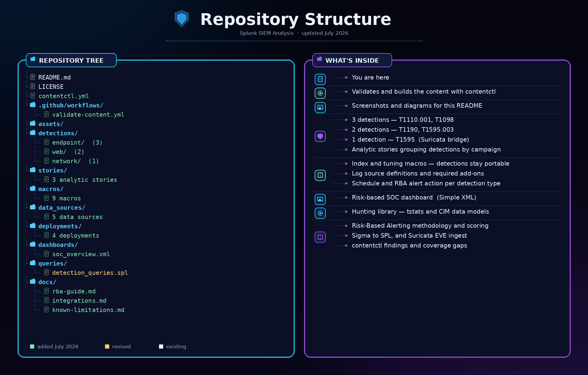The image size is (588, 375).
Task: Click the folder icon for stories/
Action: 33,169
